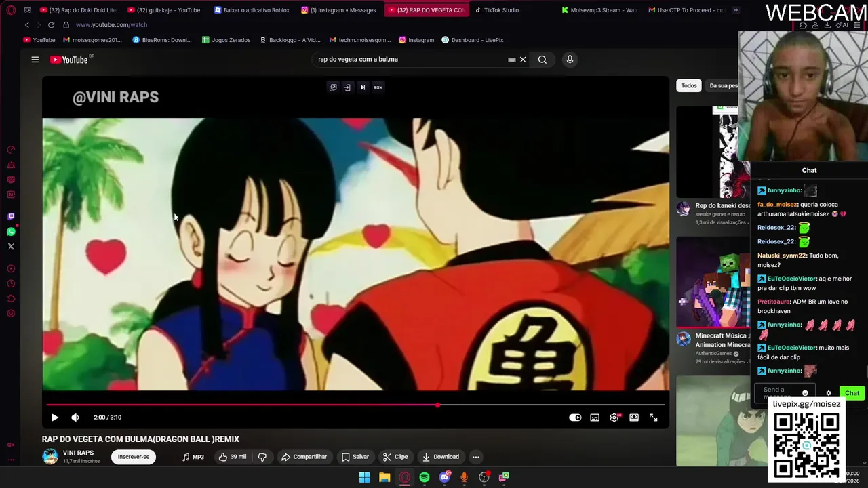The width and height of the screenshot is (868, 488).
Task: Open Windows Start menu on taskbar
Action: 365,477
